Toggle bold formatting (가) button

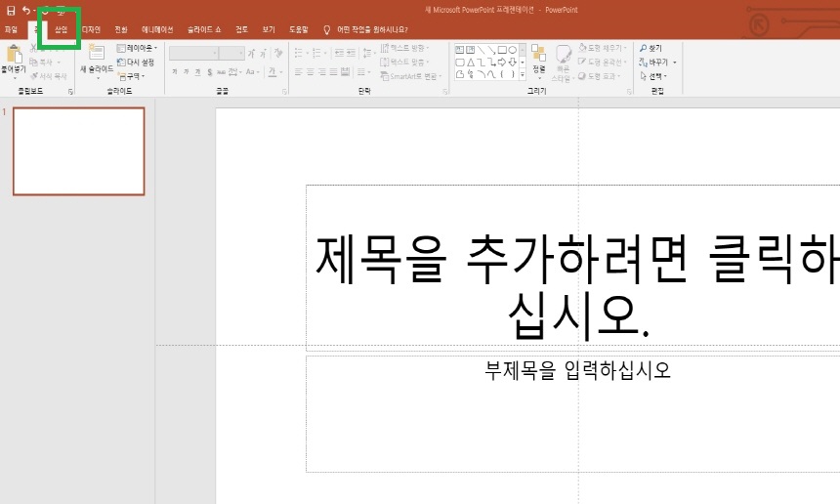[175, 71]
